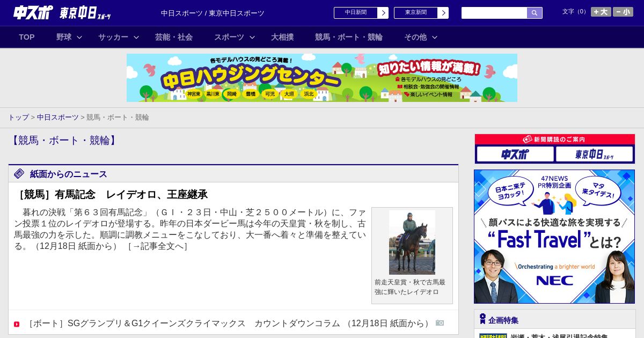This screenshot has height=338, width=644.
Task: Open the レイデオロ horse photo thumbnail
Action: click(412, 243)
